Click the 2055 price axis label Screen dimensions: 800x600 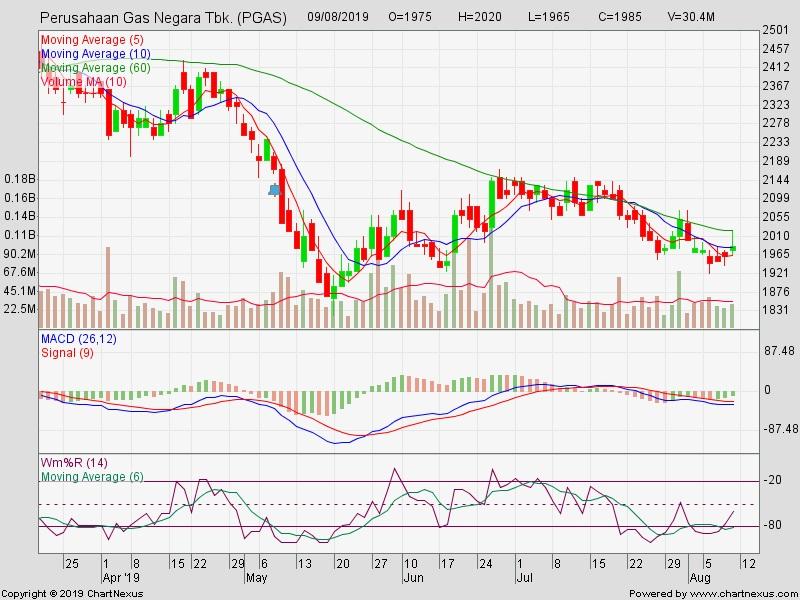pos(776,217)
